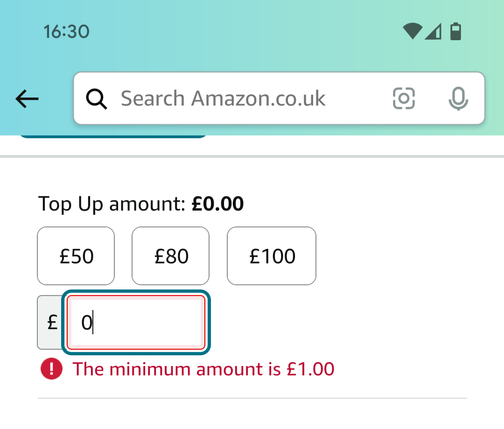Tap the partially hidden teal button
Viewport: 504px width, 429px height.
pyautogui.click(x=113, y=136)
